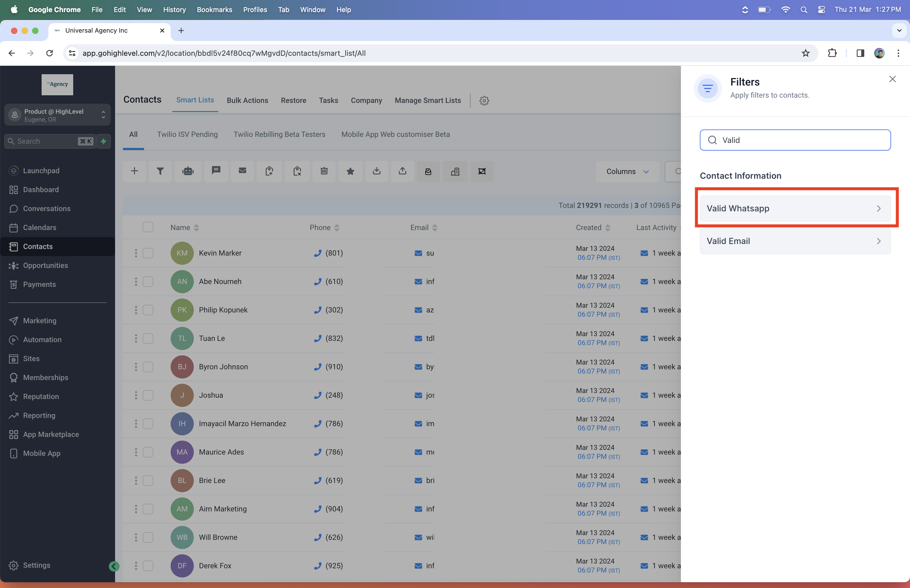Open the Twilio ISV Pending smart list
This screenshot has height=588, width=910.
[x=187, y=134]
